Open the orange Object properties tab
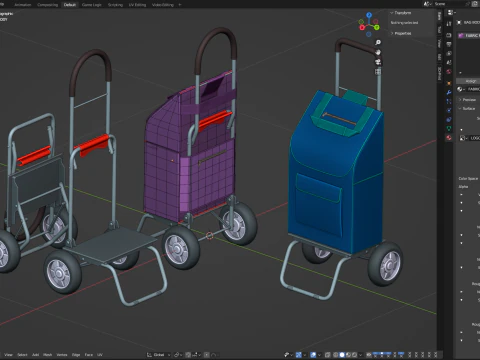480x360 pixels. point(449,83)
